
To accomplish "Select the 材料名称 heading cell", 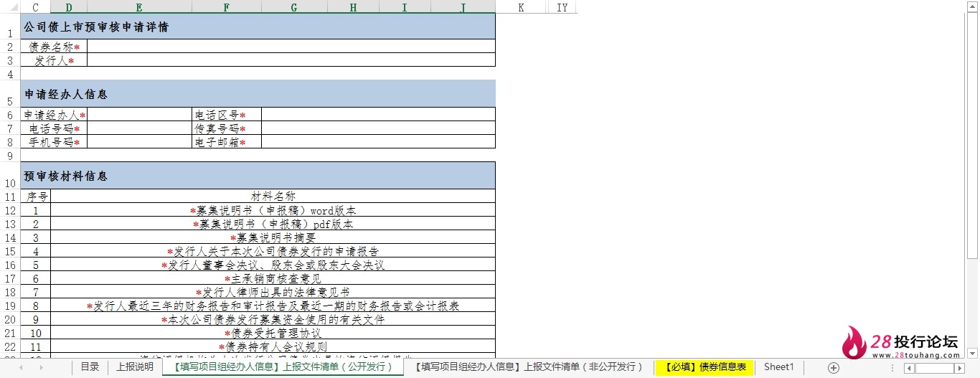I will coord(273,196).
